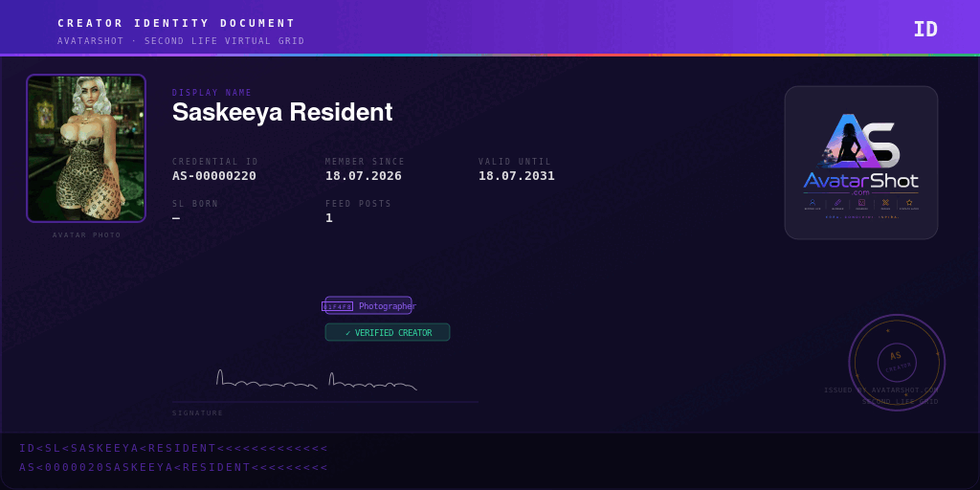The width and height of the screenshot is (980, 490).
Task: Click the 01F4F8 emoji code box
Action: tap(338, 306)
